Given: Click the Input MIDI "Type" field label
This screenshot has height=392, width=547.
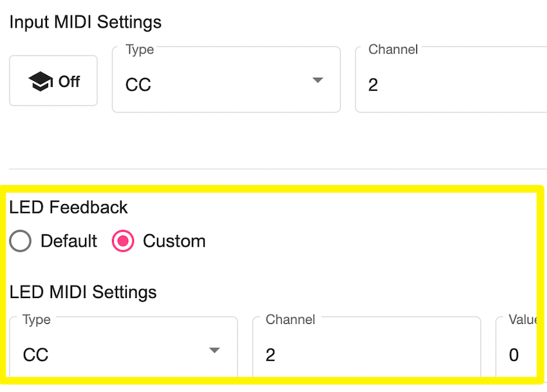Looking at the screenshot, I should 140,50.
